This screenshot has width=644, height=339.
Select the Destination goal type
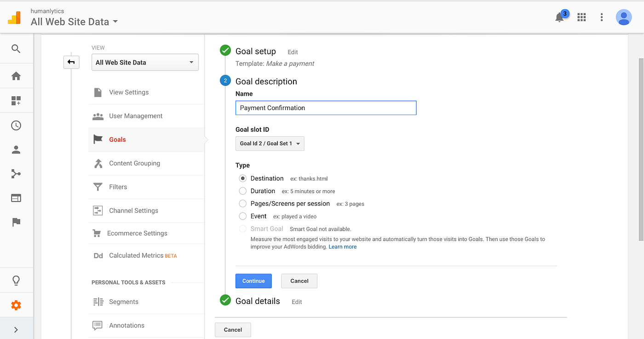point(242,178)
